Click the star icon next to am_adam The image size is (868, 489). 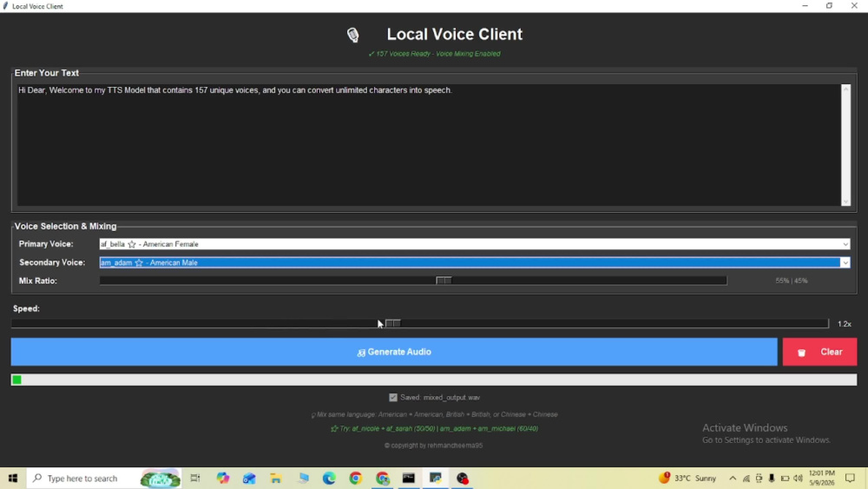tap(139, 263)
